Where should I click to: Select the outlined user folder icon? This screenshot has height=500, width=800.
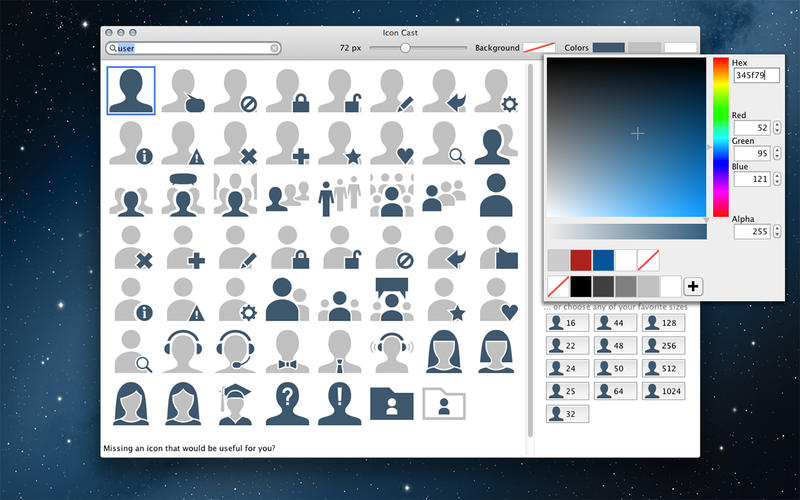(444, 404)
